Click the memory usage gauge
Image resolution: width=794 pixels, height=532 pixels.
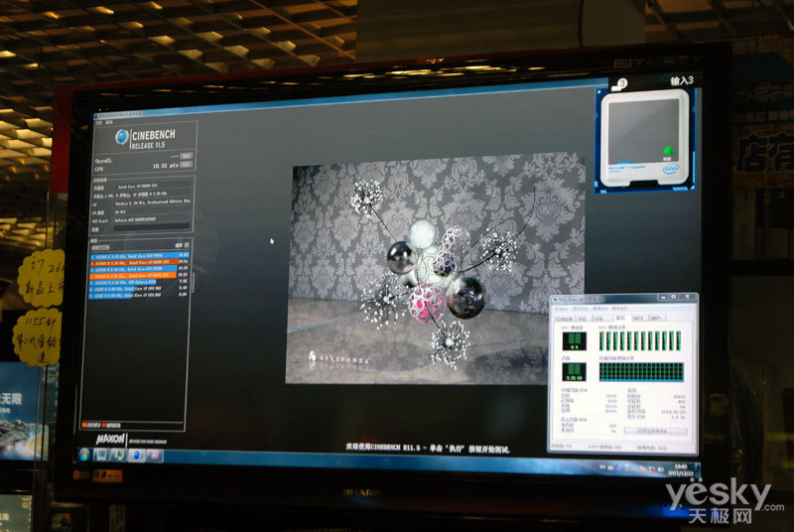pyautogui.click(x=575, y=372)
